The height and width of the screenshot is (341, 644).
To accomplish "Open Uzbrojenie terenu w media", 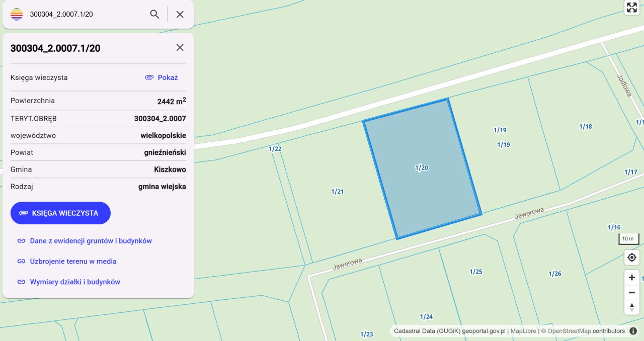I will [73, 261].
